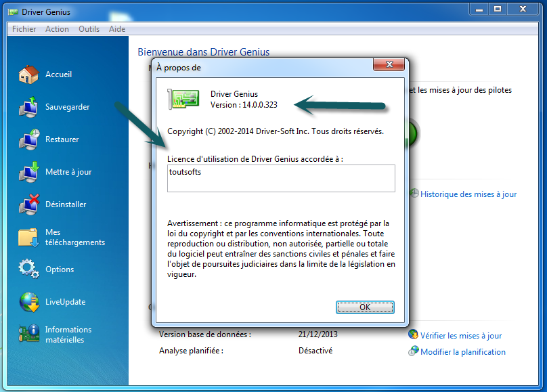The height and width of the screenshot is (392, 547).
Task: Go to Accueil in the sidebar
Action: [x=59, y=74]
